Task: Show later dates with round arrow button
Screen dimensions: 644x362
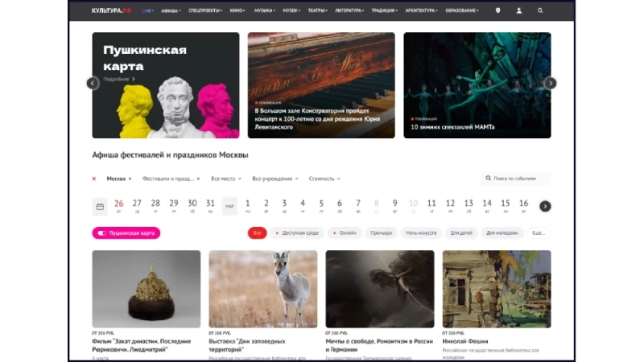Action: pos(545,207)
